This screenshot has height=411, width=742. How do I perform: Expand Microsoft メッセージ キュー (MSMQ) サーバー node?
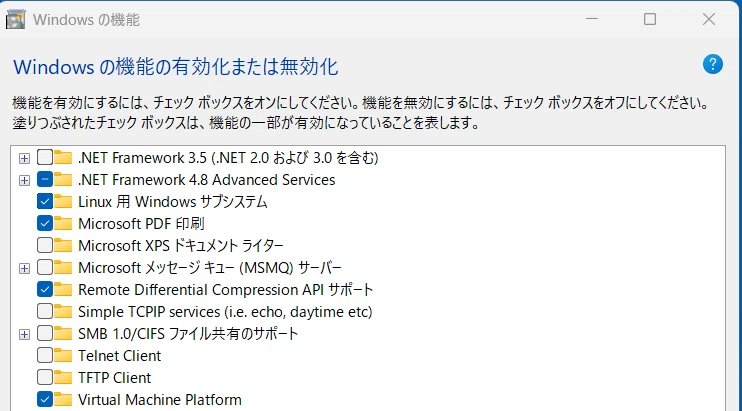(x=24, y=269)
